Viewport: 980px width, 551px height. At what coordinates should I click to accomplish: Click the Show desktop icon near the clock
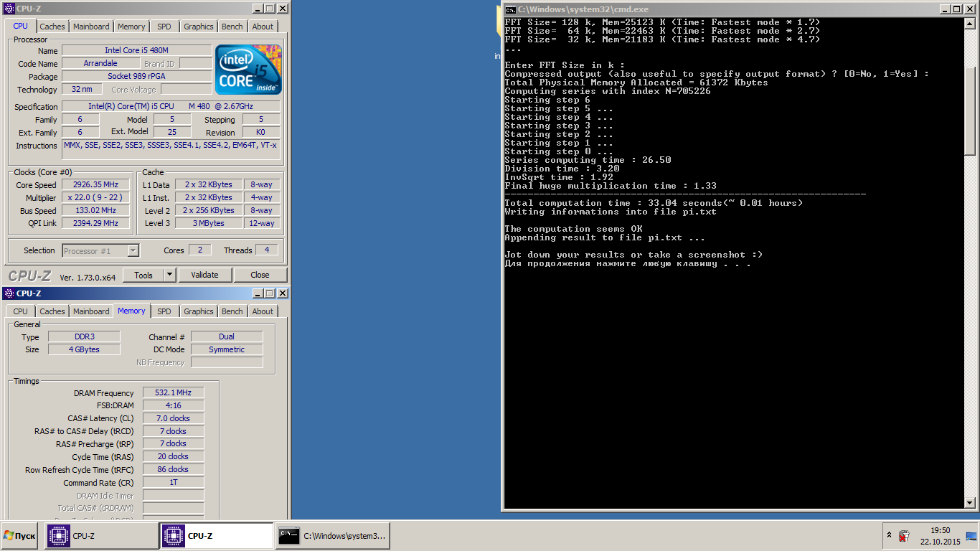point(971,536)
